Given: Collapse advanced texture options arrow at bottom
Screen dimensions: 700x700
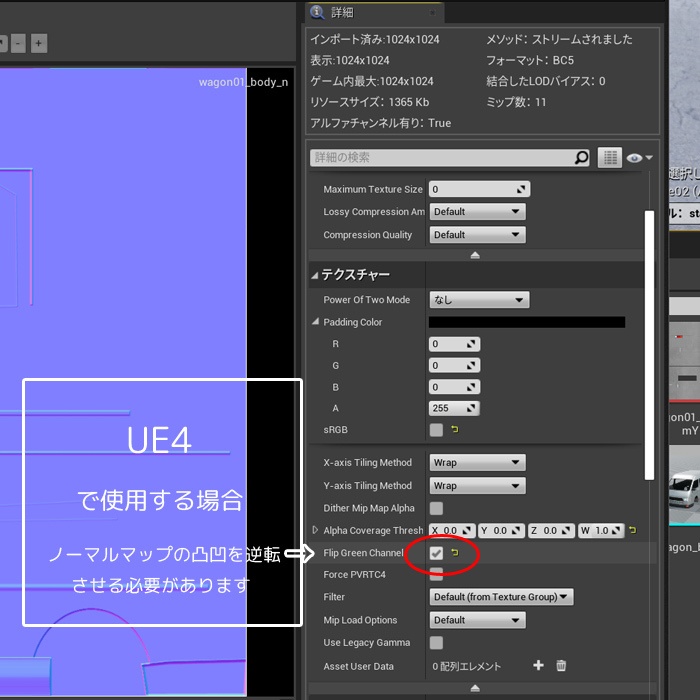Looking at the screenshot, I should [x=475, y=688].
